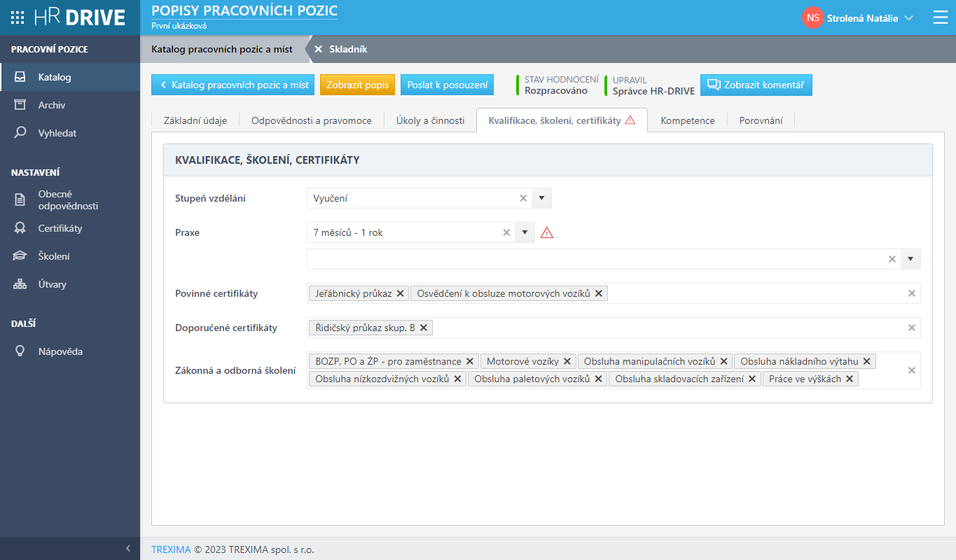Viewport: 956px width, 560px height.
Task: Open Útvary organizational units
Action: (52, 284)
